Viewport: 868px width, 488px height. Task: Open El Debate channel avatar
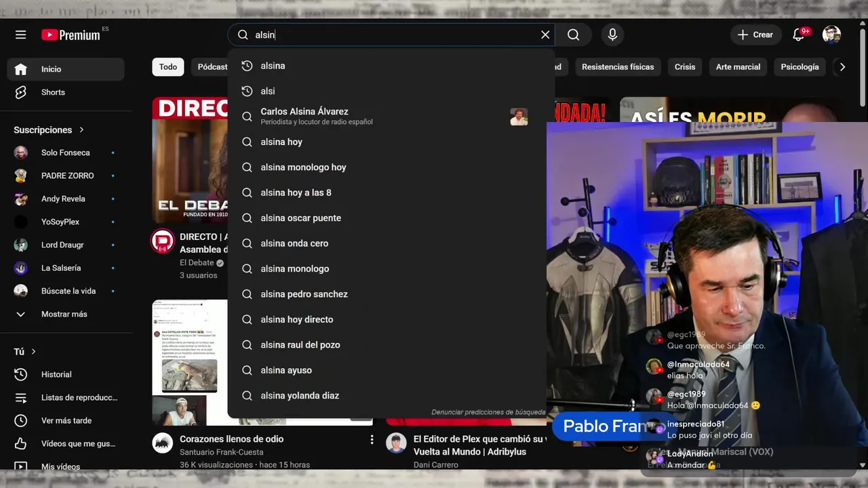pos(162,242)
